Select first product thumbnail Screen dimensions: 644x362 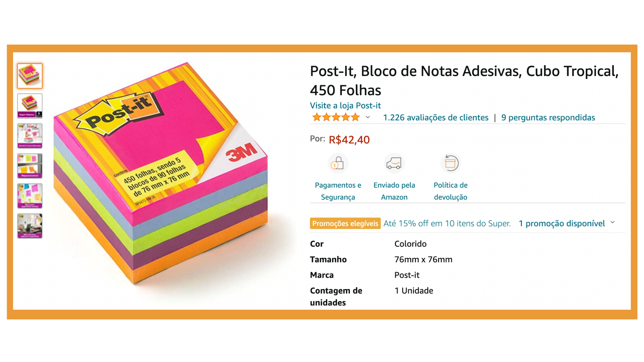[x=30, y=76]
